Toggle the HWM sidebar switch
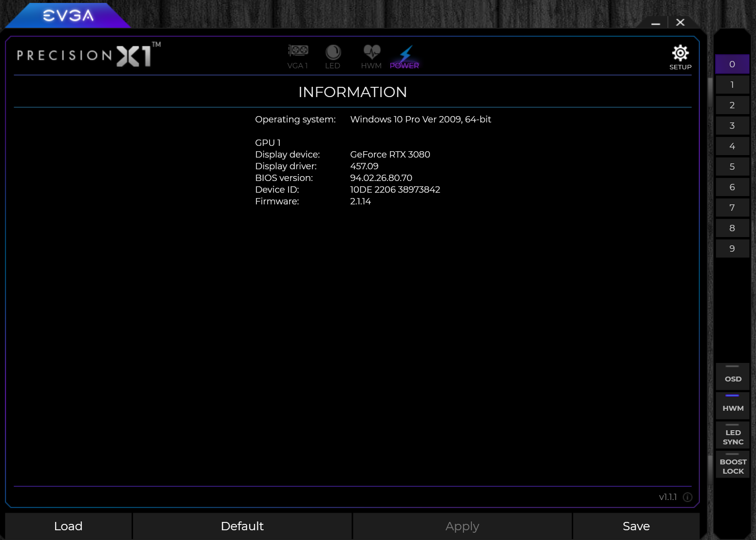 point(733,405)
